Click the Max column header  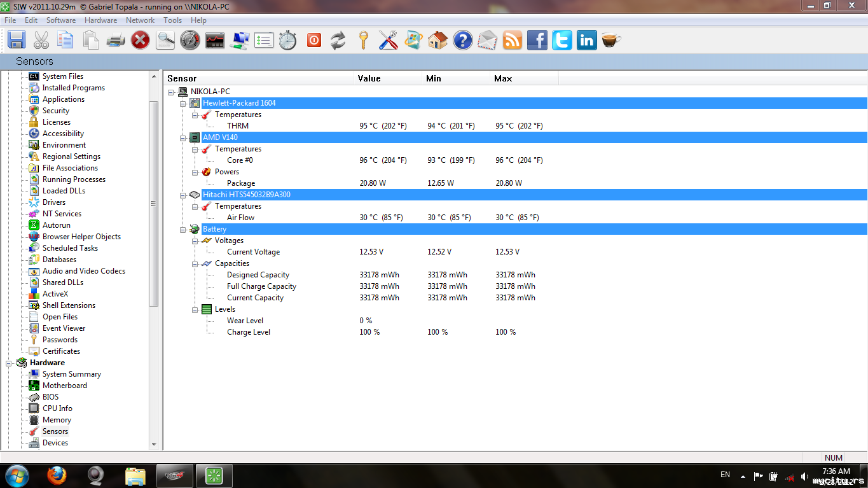pos(525,78)
